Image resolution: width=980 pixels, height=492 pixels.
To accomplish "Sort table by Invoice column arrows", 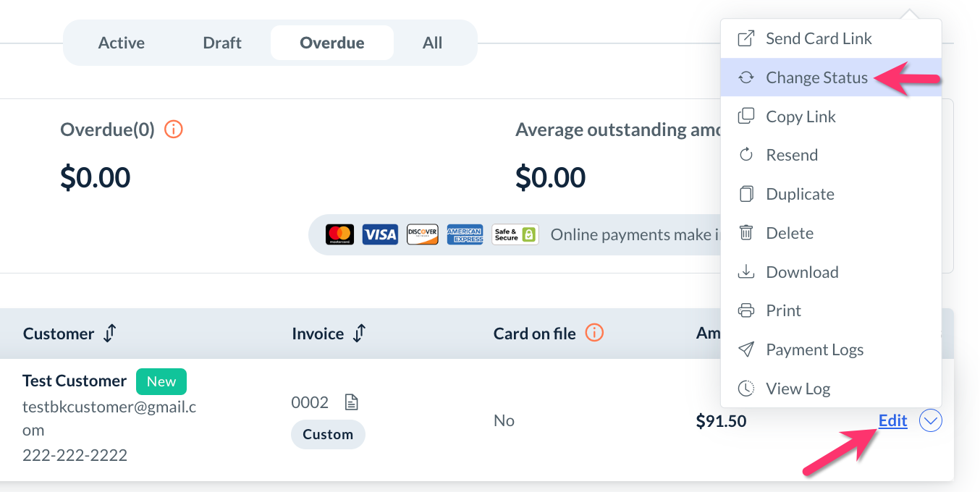I will click(359, 334).
